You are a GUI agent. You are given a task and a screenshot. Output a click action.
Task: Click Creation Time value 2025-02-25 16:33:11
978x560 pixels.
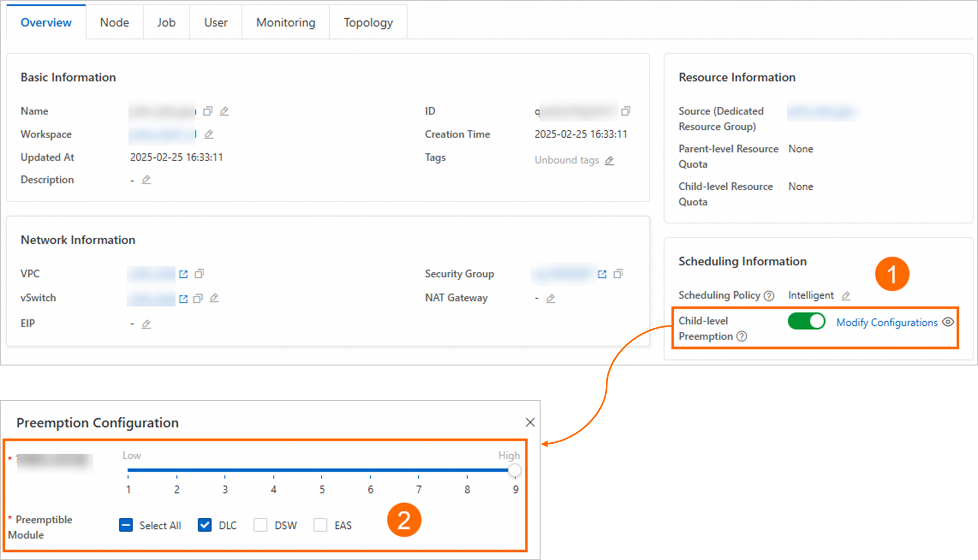tap(581, 134)
